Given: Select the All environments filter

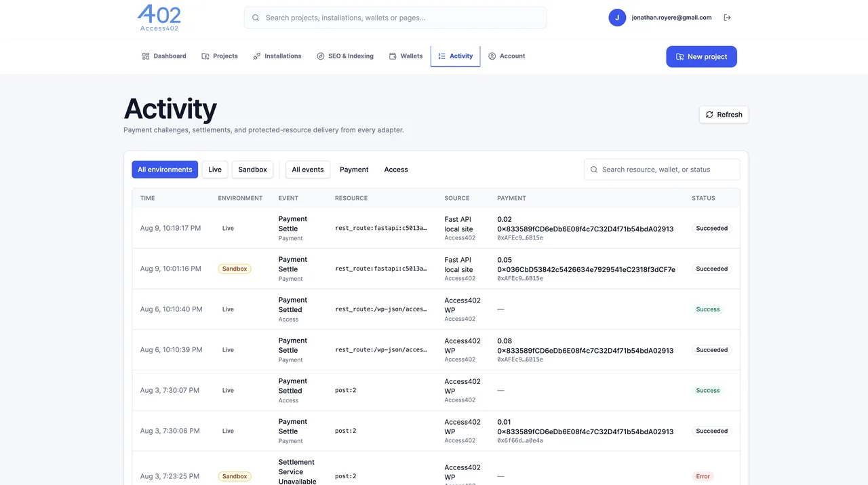Looking at the screenshot, I should pyautogui.click(x=165, y=170).
